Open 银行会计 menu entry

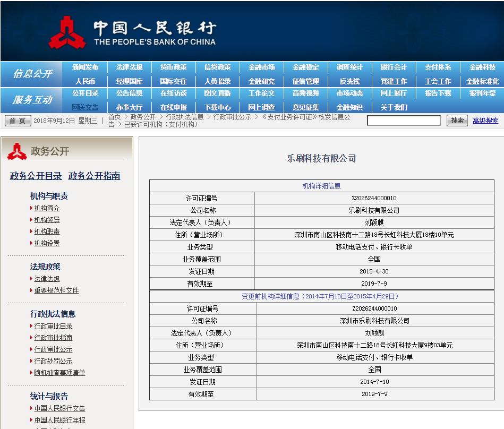394,67
